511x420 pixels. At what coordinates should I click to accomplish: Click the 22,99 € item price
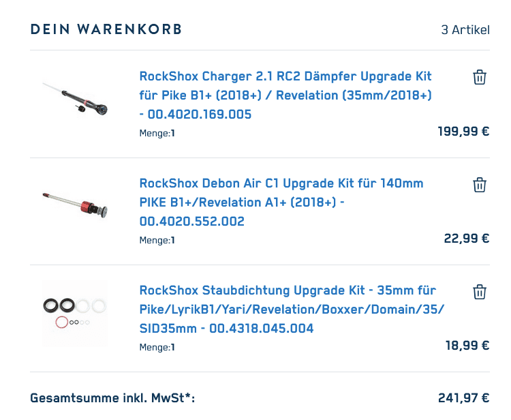pos(467,238)
